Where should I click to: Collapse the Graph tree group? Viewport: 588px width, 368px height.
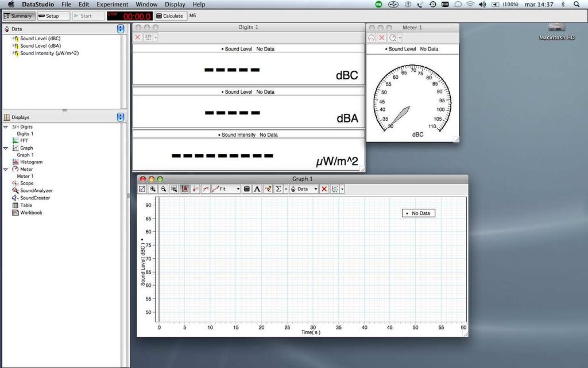click(x=6, y=148)
